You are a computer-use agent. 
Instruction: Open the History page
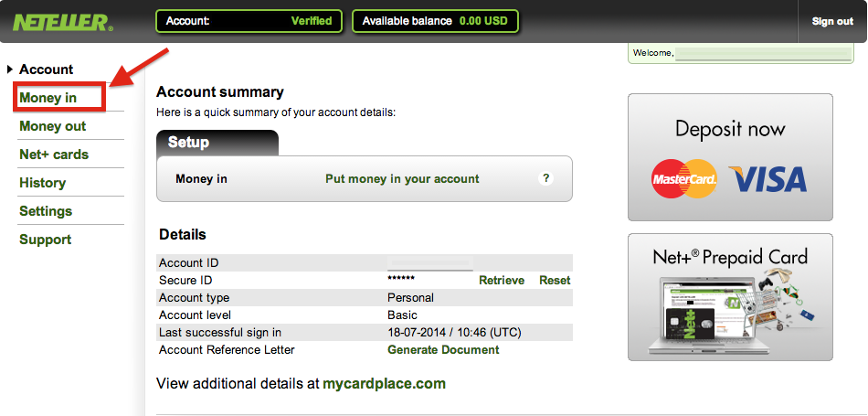[x=43, y=183]
